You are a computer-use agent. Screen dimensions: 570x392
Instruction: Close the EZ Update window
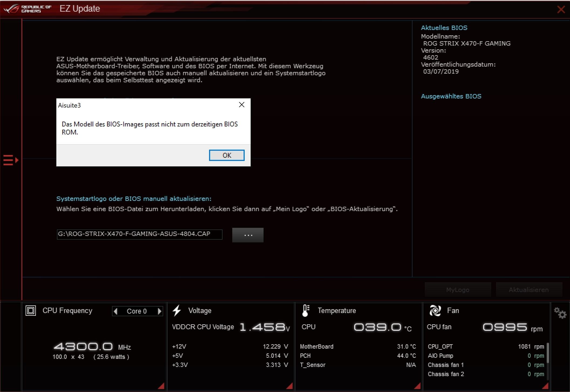pos(561,9)
